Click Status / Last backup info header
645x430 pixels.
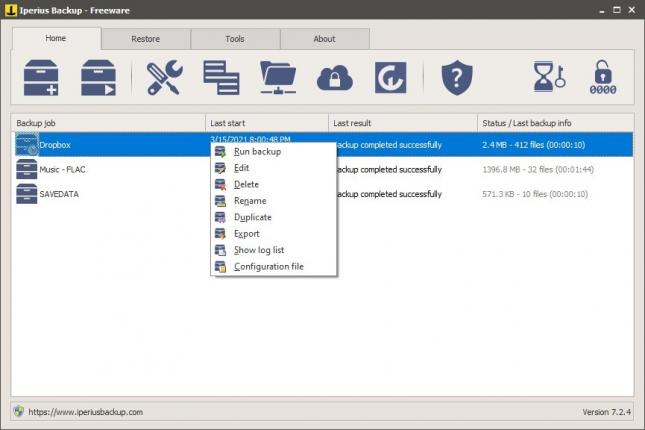click(x=555, y=123)
